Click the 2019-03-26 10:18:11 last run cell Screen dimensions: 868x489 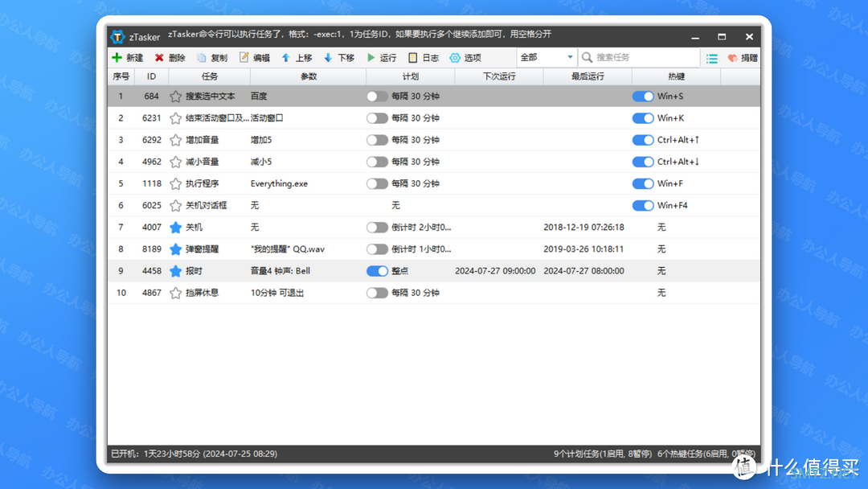[x=584, y=249]
